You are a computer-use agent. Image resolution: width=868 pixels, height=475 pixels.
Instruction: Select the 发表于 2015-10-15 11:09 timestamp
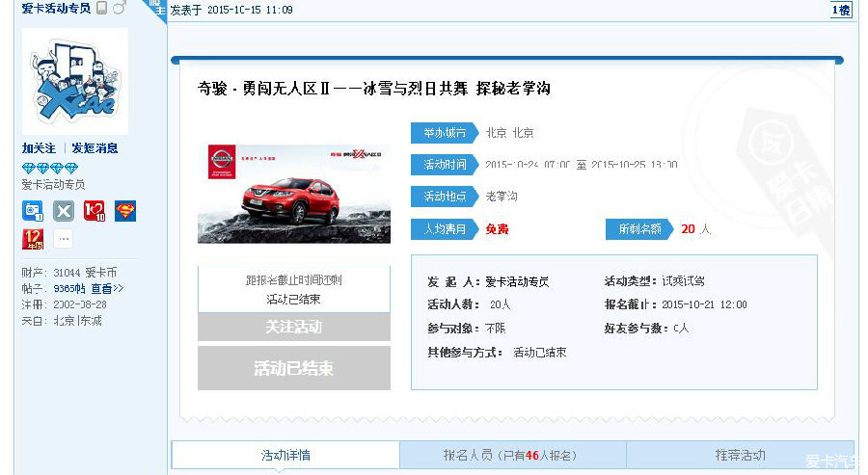click(x=231, y=10)
